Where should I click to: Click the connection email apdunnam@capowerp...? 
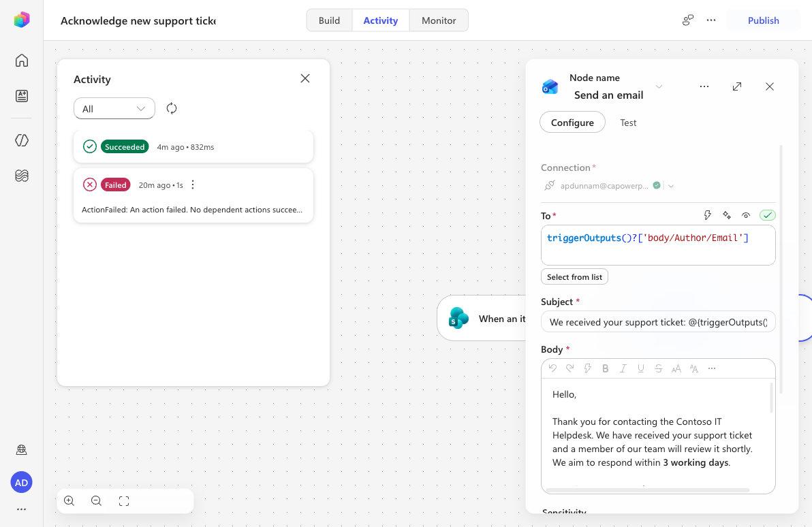[x=604, y=186]
